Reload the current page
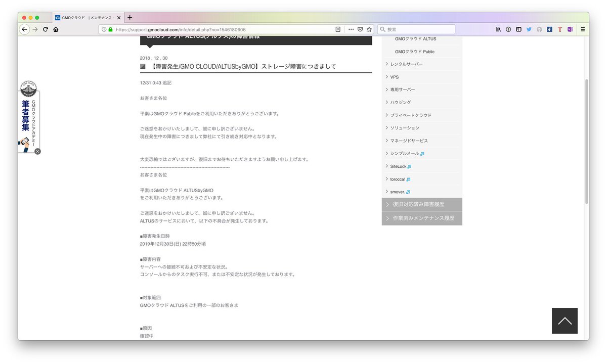This screenshot has height=364, width=607. click(46, 29)
